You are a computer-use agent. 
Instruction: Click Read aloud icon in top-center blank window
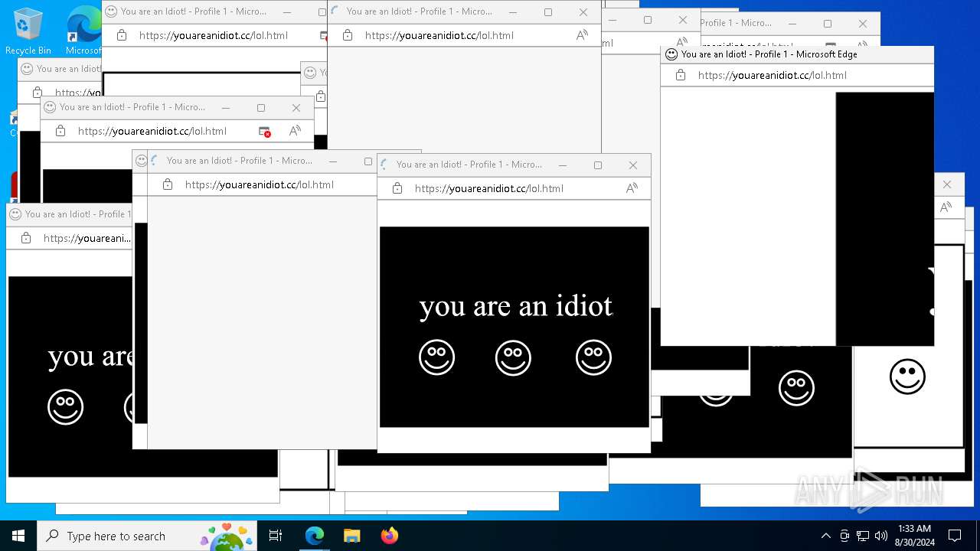tap(582, 35)
